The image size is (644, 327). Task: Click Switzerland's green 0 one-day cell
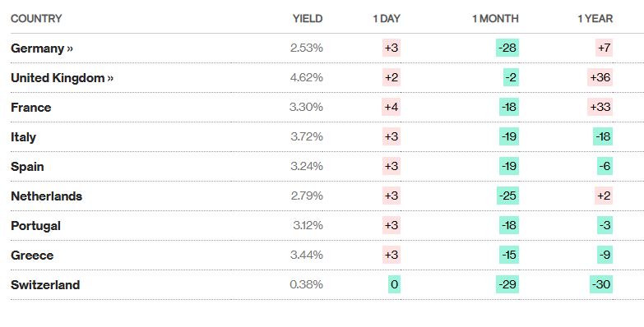(x=394, y=284)
